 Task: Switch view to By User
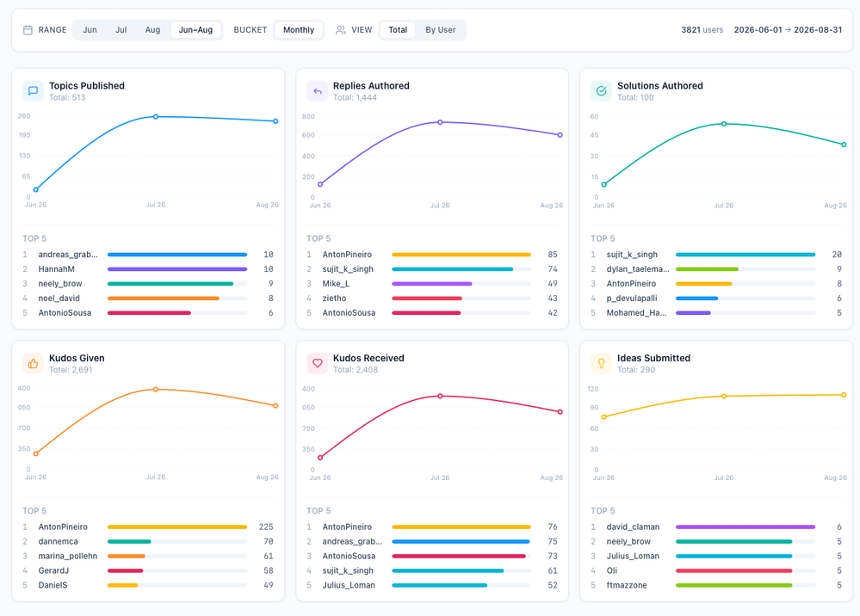[x=441, y=30]
